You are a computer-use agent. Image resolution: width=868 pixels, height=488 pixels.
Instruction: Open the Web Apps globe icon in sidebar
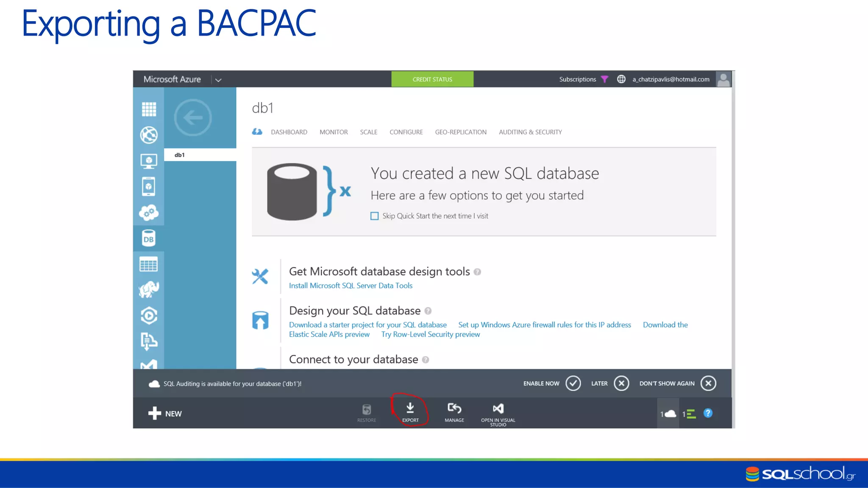149,135
